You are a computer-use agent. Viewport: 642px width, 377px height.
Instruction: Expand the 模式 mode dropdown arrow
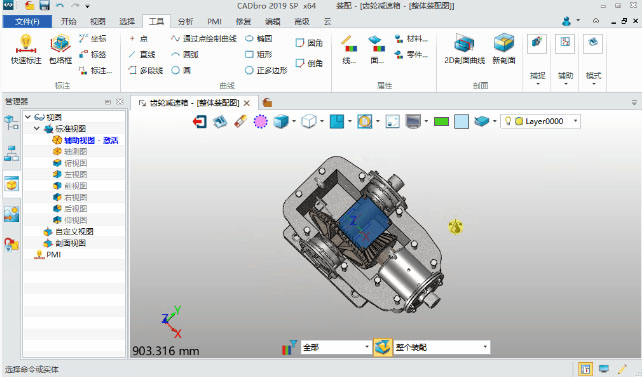point(594,84)
